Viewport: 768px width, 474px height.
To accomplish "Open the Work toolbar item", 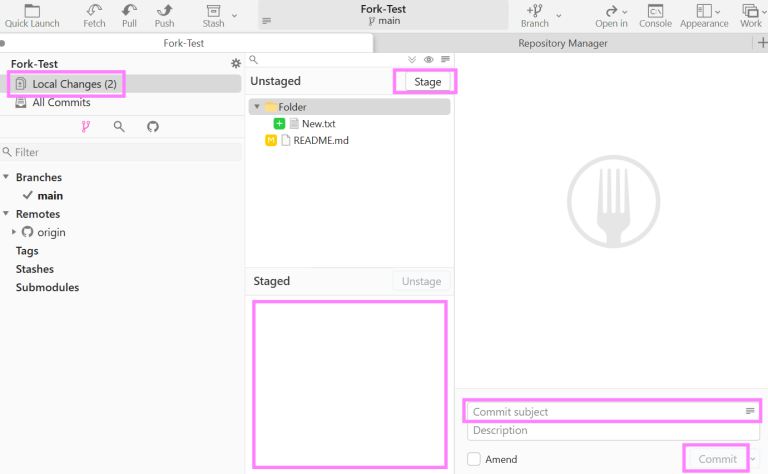I will point(751,16).
